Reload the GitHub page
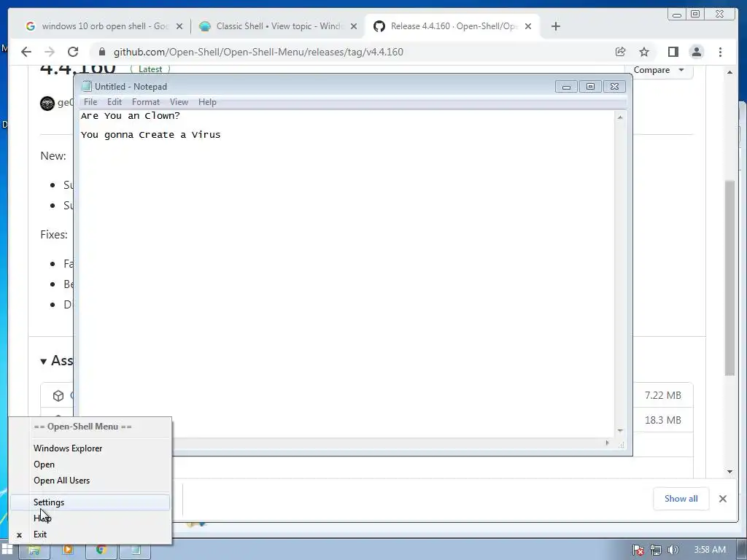Image resolution: width=747 pixels, height=560 pixels. [x=73, y=52]
